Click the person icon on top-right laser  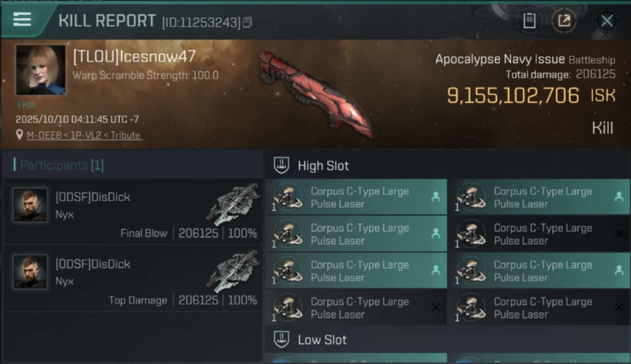click(x=619, y=197)
